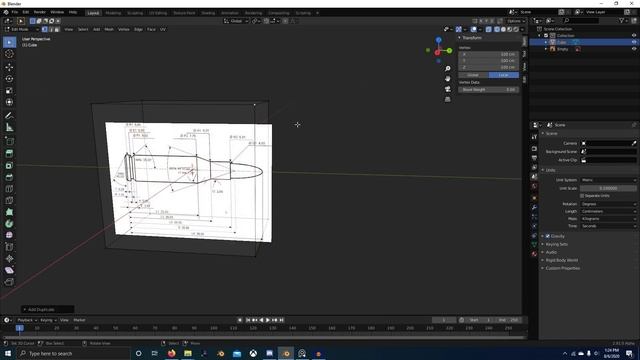Select the Rip Region tool
640x360 pixels.
tap(9, 282)
